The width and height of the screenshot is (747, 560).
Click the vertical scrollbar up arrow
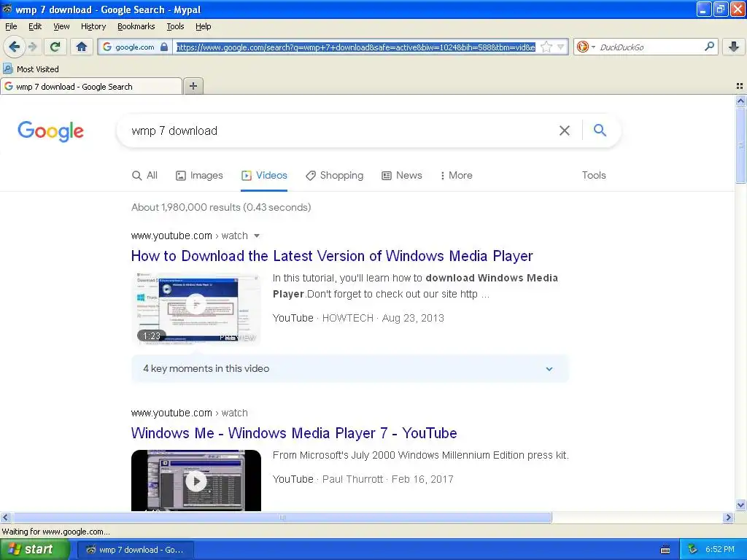pos(740,101)
